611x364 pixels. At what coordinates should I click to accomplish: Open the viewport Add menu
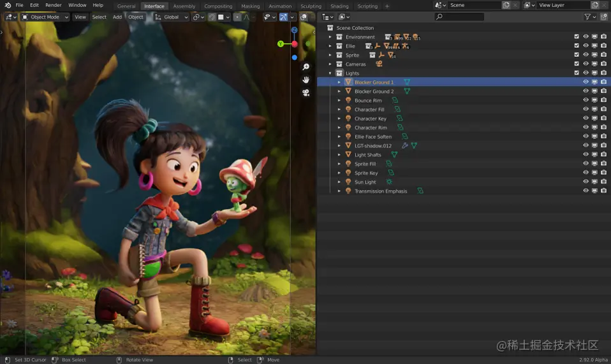coord(117,17)
